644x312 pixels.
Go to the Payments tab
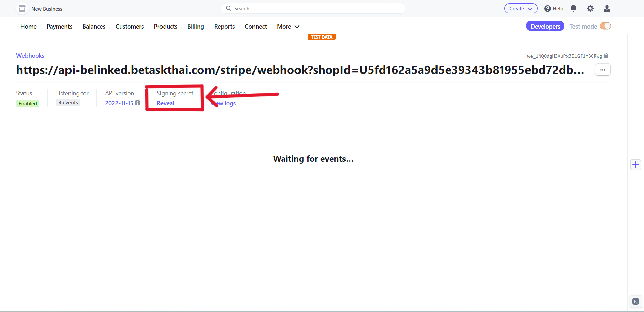coord(59,27)
